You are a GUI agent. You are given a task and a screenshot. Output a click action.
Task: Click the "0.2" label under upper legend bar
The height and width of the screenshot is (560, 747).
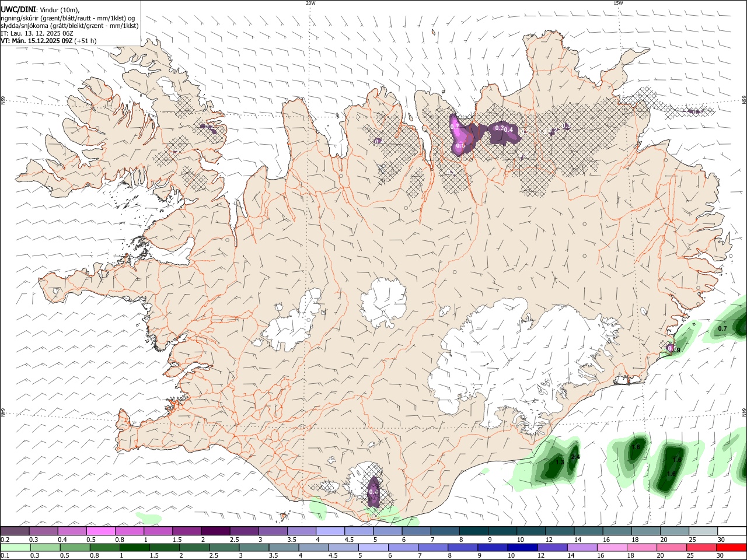coord(5,540)
